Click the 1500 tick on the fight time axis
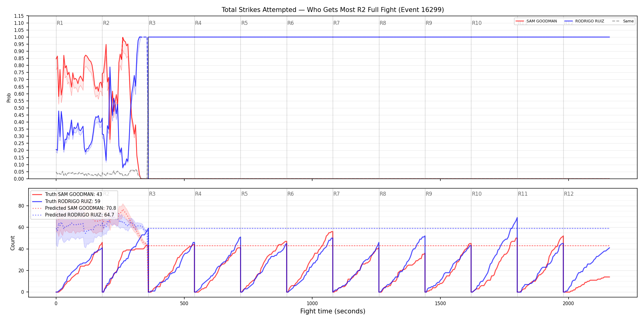Screen dimensions: 644x322 click(440, 303)
